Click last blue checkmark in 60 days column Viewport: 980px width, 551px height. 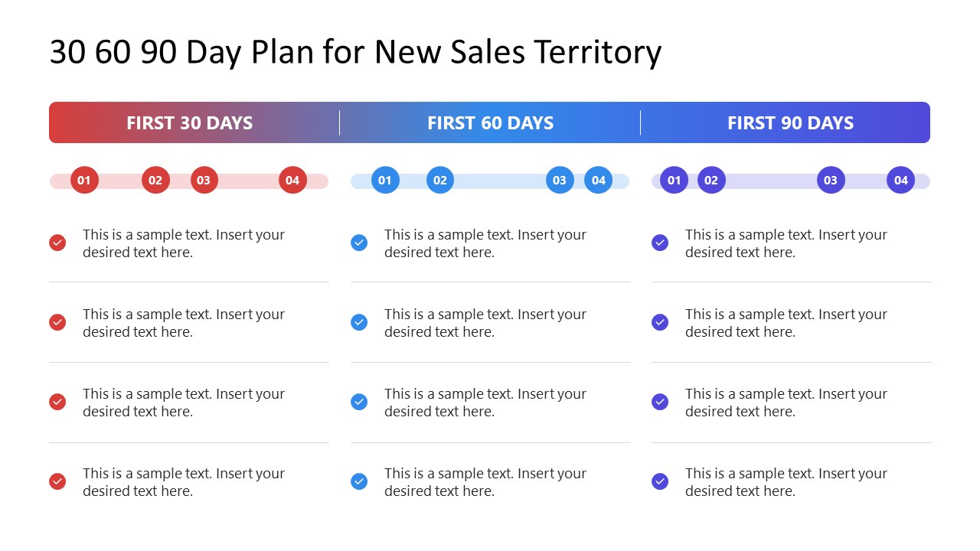pos(359,481)
